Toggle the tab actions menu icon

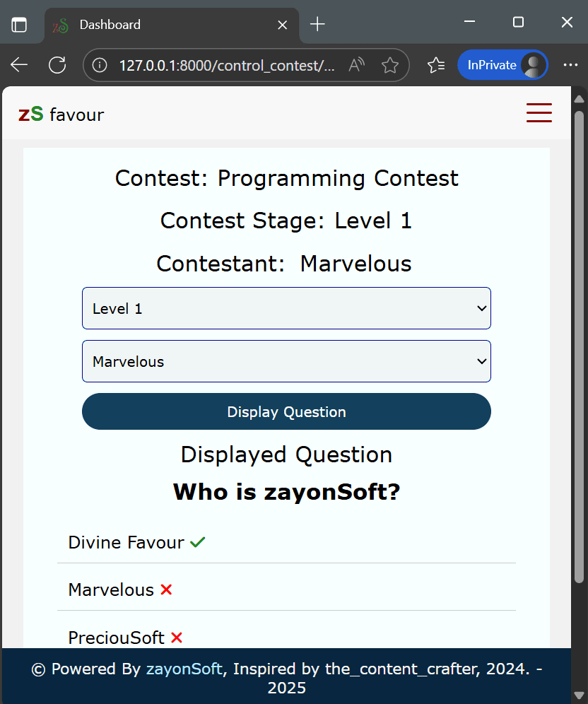point(19,25)
